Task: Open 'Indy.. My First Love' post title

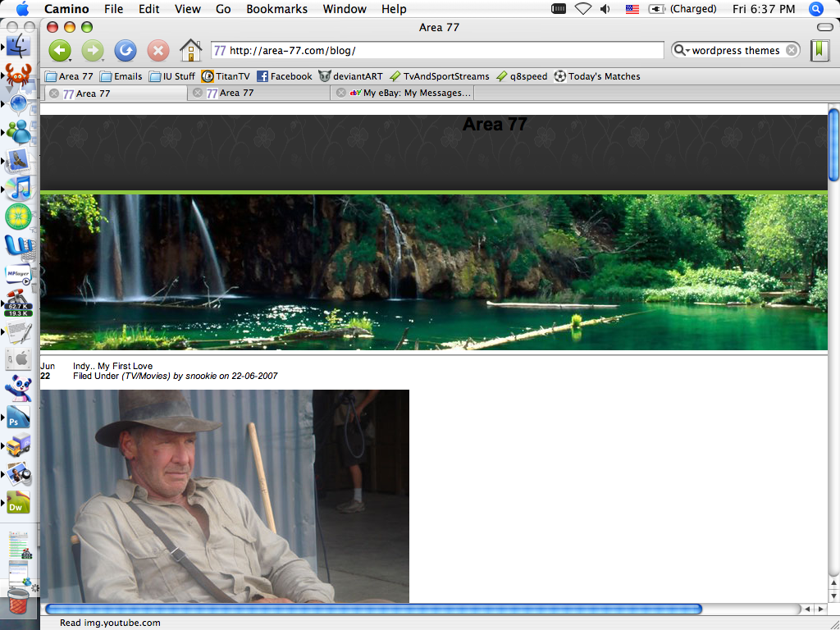Action: [112, 366]
